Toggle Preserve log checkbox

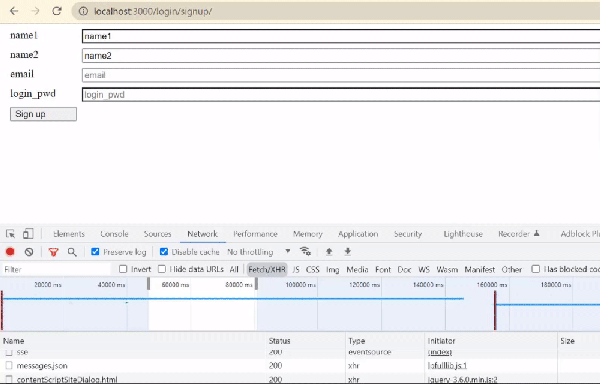pyautogui.click(x=95, y=252)
